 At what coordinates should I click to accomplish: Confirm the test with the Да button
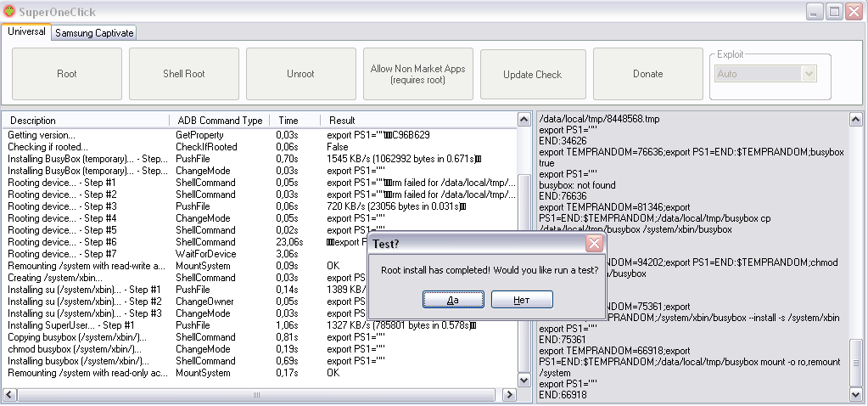coord(453,300)
